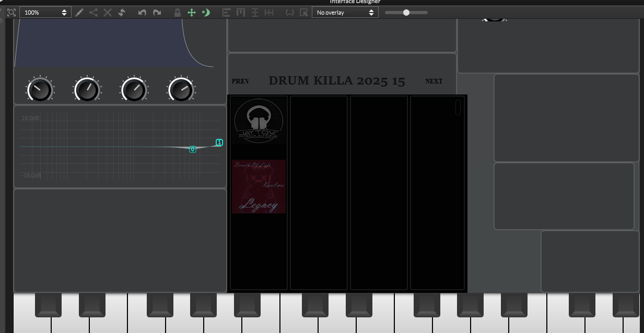
Task: Click the curly braces script icon
Action: click(x=290, y=12)
